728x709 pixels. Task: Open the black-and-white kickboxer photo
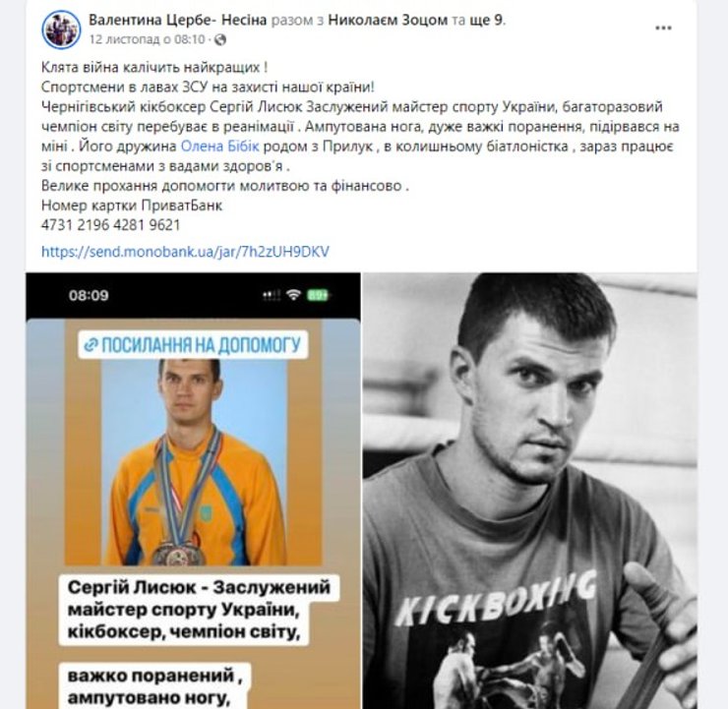(529, 491)
